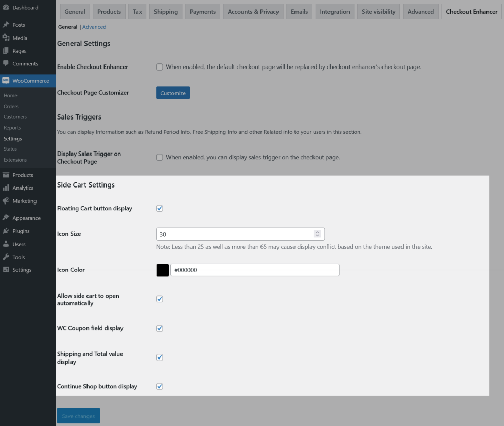Open the Tax tab
504x426 pixels.
click(x=137, y=11)
